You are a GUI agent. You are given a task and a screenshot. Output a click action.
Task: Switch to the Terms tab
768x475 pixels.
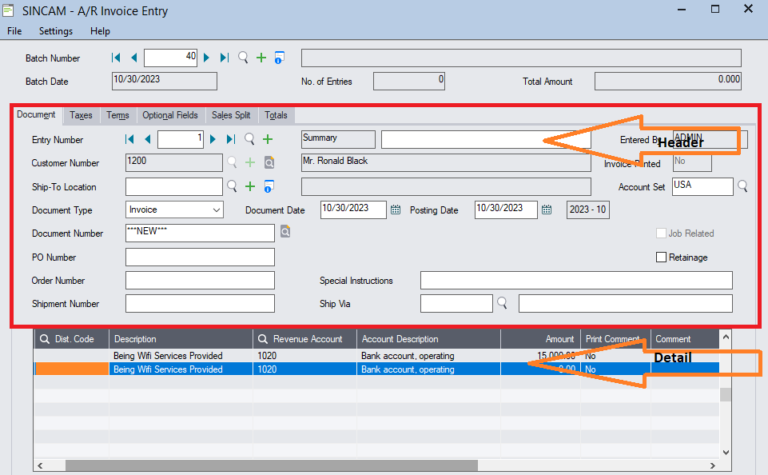coord(118,115)
